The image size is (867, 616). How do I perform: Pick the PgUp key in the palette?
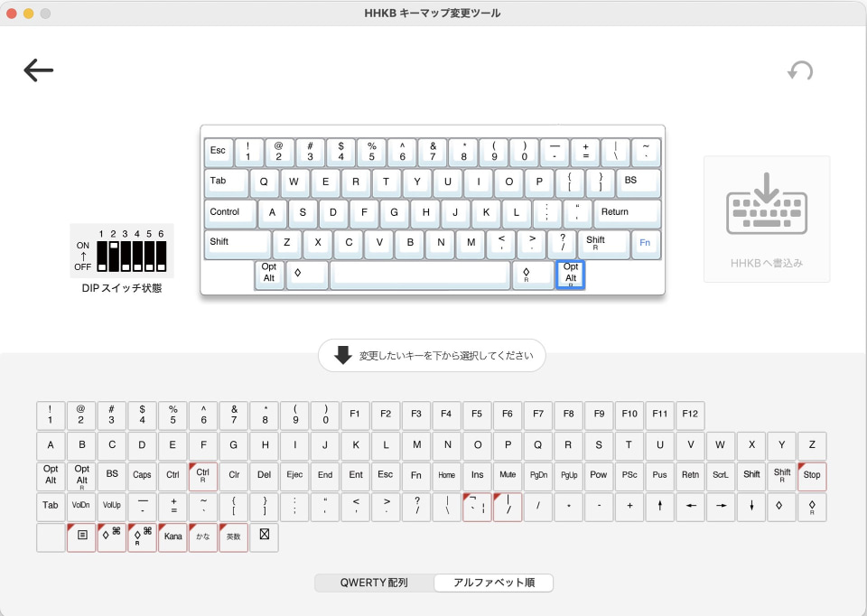coord(568,476)
